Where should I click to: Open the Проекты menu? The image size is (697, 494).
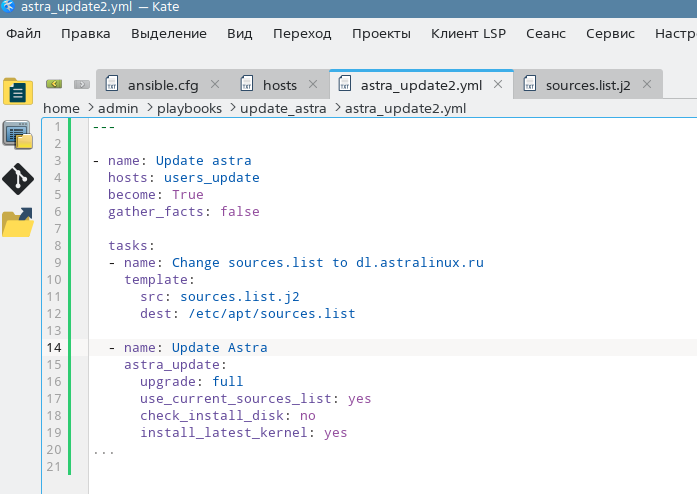pos(381,34)
